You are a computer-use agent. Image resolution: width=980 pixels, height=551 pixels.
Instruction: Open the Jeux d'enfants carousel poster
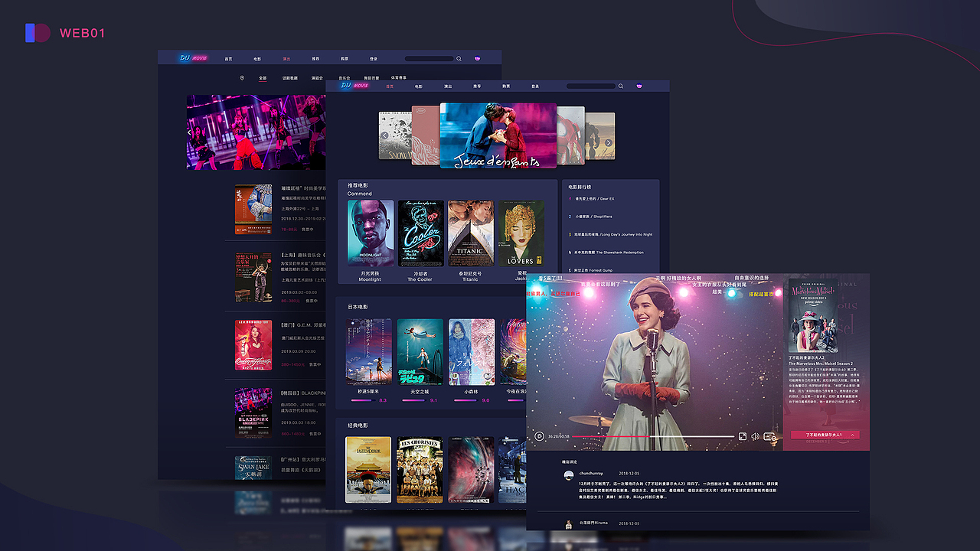pos(498,135)
